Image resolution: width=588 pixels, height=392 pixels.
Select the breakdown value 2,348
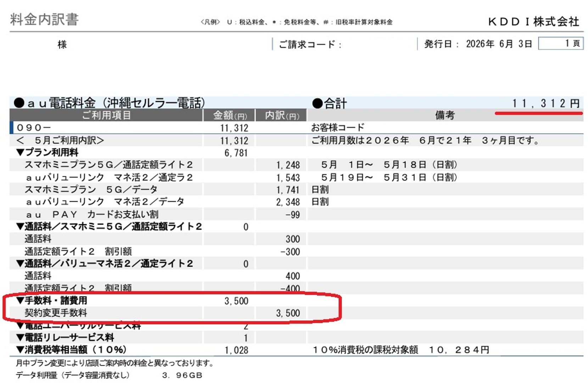[288, 202]
